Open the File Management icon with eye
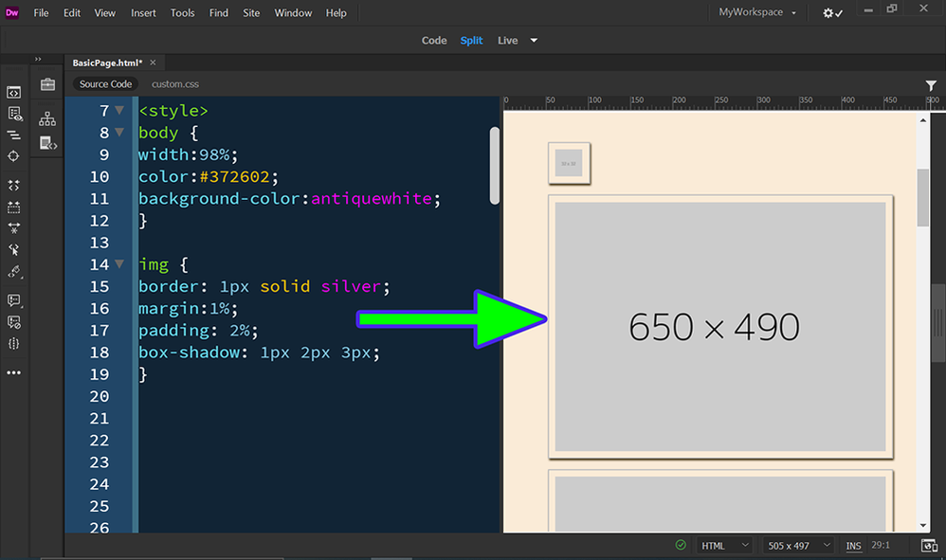 click(14, 114)
